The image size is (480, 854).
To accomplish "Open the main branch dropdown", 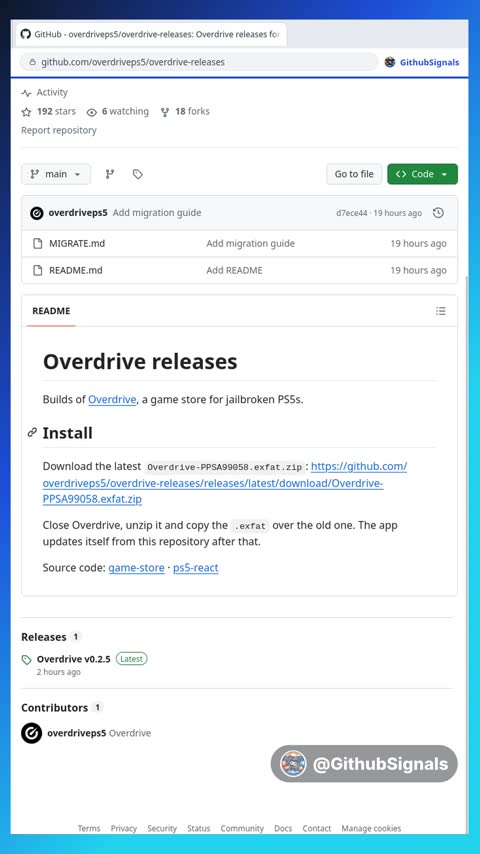I will tap(56, 174).
